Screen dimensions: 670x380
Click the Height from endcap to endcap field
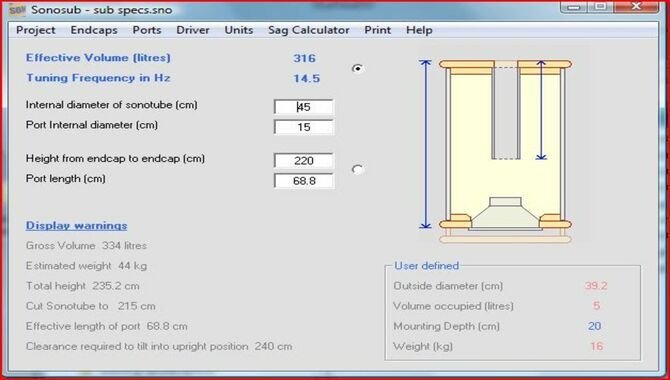[303, 161]
